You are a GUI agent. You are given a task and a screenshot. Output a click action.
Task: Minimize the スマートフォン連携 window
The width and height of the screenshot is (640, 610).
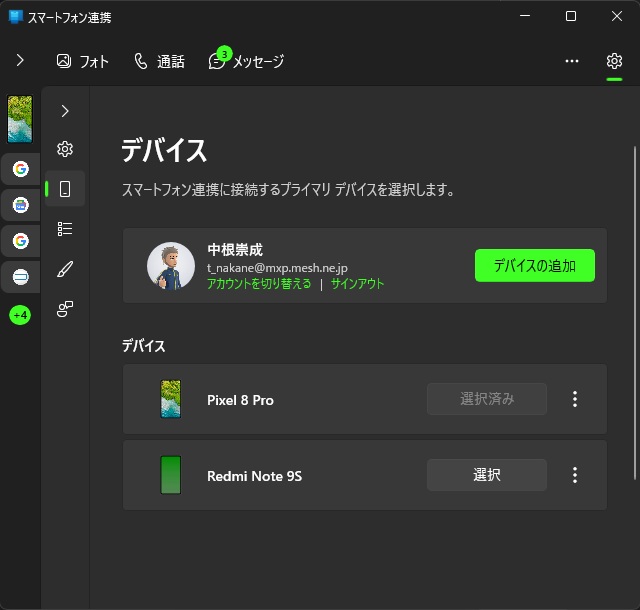coord(525,16)
